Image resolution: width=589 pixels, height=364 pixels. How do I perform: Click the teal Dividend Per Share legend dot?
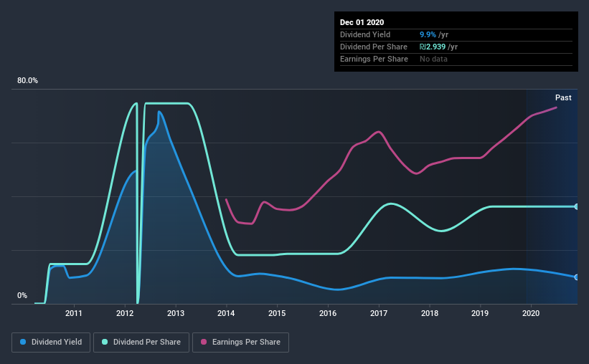click(105, 342)
